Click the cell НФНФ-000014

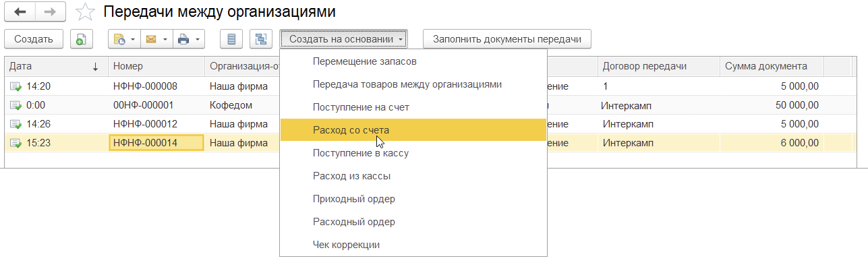pyautogui.click(x=156, y=143)
